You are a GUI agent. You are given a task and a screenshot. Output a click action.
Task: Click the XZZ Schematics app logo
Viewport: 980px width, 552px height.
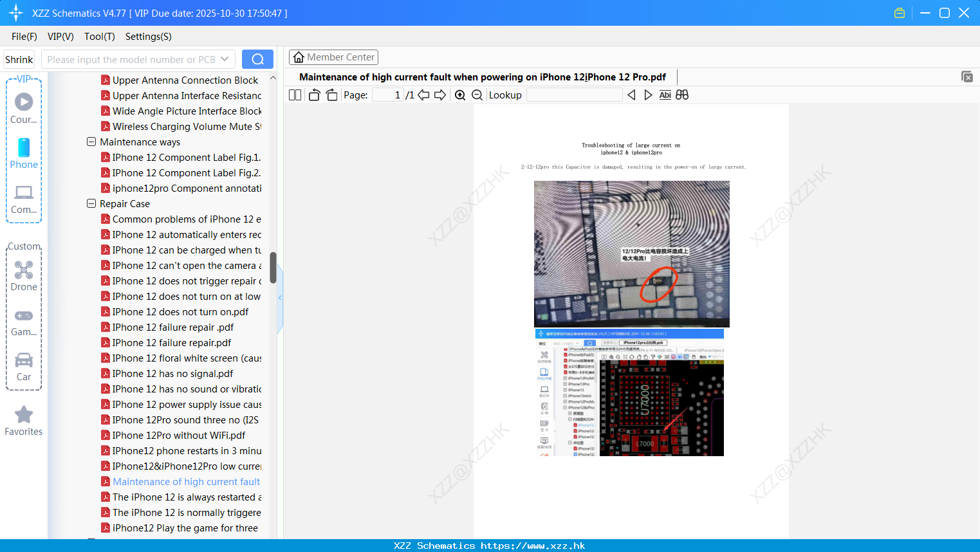click(16, 13)
